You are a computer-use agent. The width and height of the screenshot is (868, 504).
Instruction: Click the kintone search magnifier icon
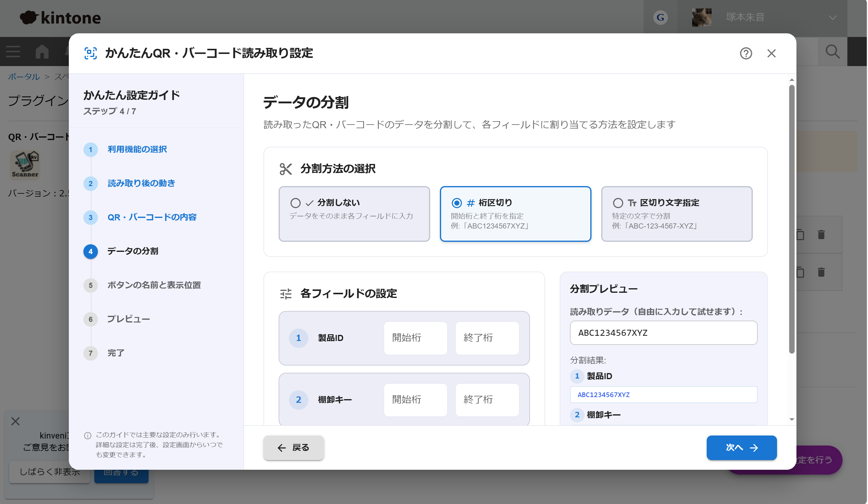point(833,52)
